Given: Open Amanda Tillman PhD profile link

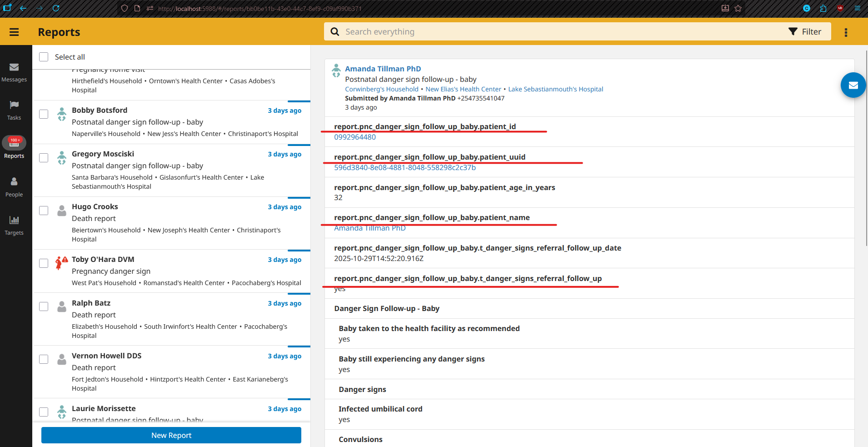Looking at the screenshot, I should click(383, 69).
